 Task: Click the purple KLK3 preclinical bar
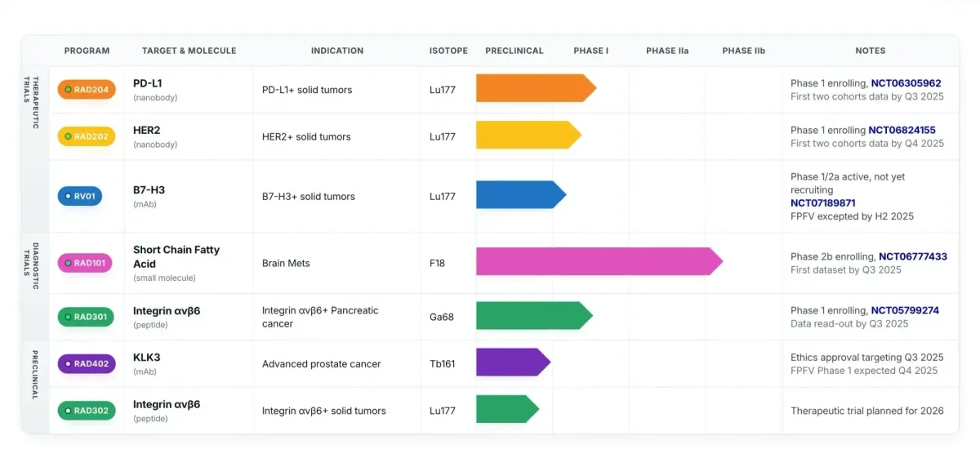coord(512,362)
